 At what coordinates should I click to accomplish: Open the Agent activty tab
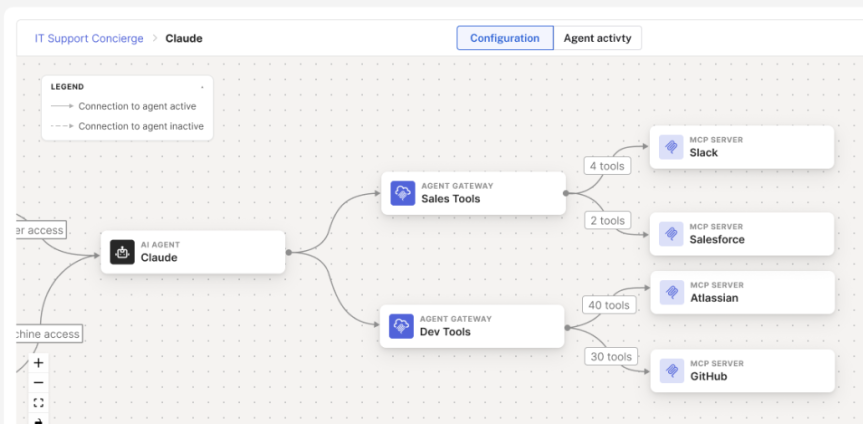coord(597,38)
